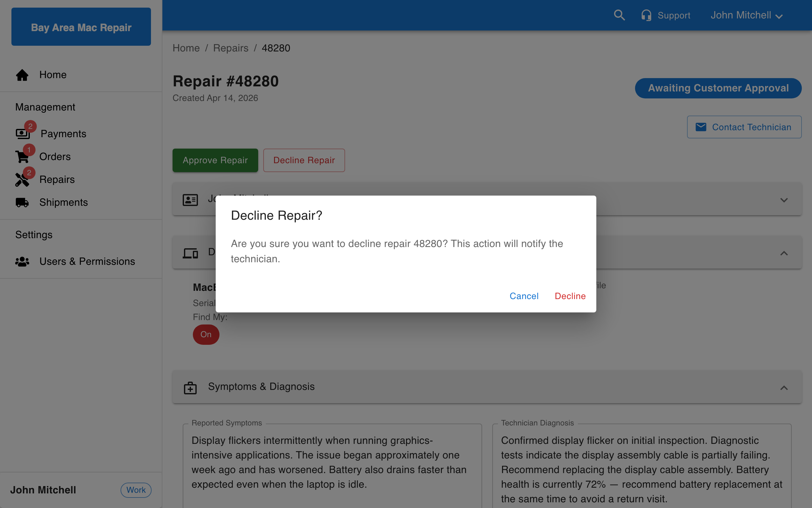Screen dimensions: 812x508
Task: Click the Support headset icon
Action: point(646,15)
